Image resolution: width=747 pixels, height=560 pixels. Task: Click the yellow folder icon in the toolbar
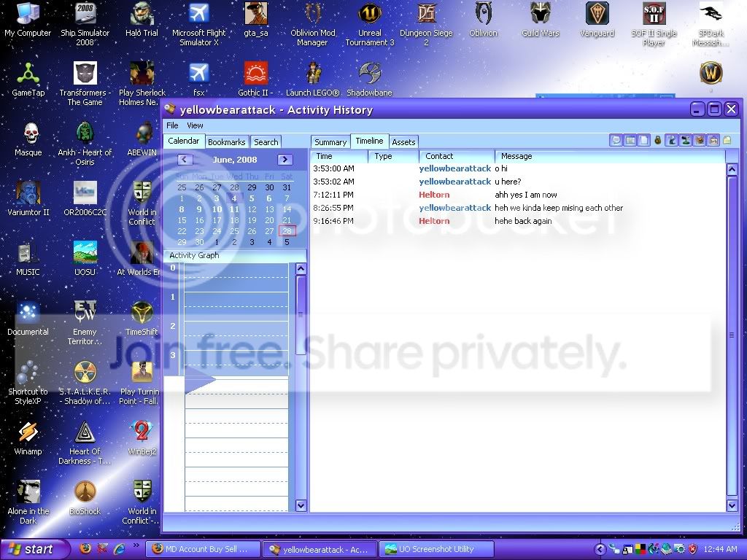click(x=727, y=140)
